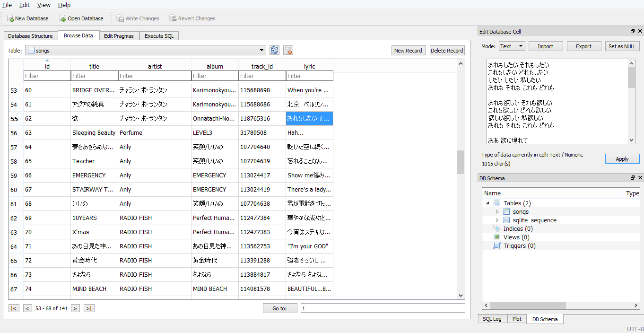Open the File menu
Image resolution: width=644 pixels, height=333 pixels.
click(7, 5)
